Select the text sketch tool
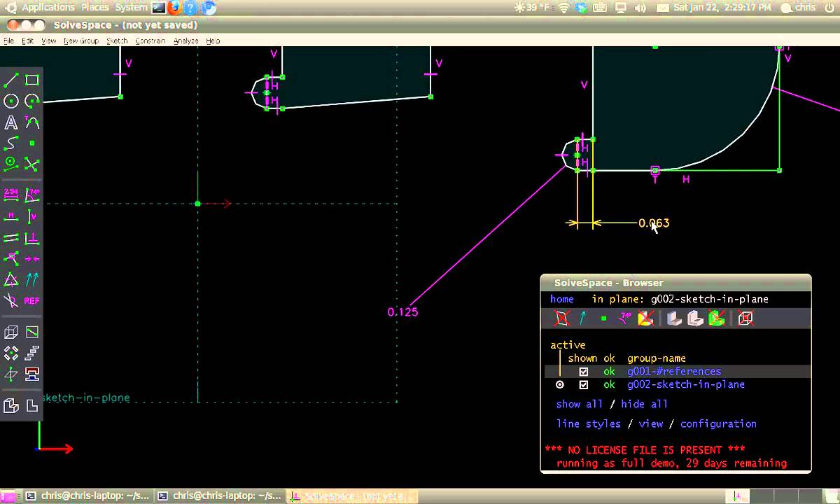This screenshot has width=840, height=504. pyautogui.click(x=11, y=122)
